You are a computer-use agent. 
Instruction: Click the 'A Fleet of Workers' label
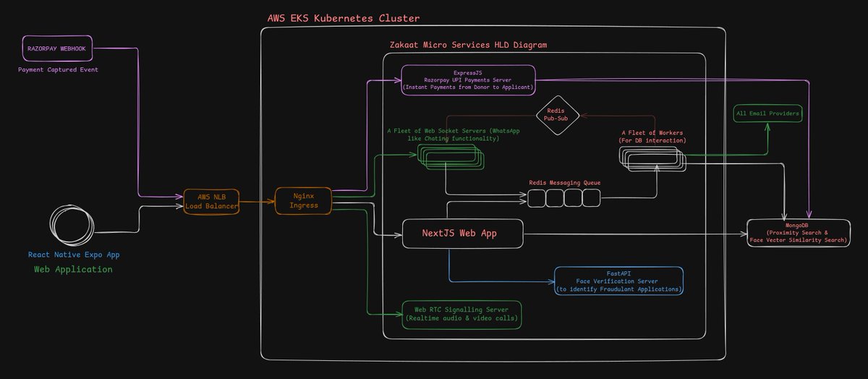652,137
